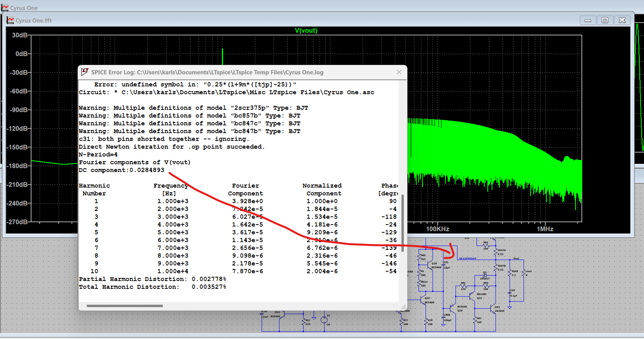Select resistor R93 in the schematic
The height and width of the screenshot is (339, 644).
tap(486, 246)
